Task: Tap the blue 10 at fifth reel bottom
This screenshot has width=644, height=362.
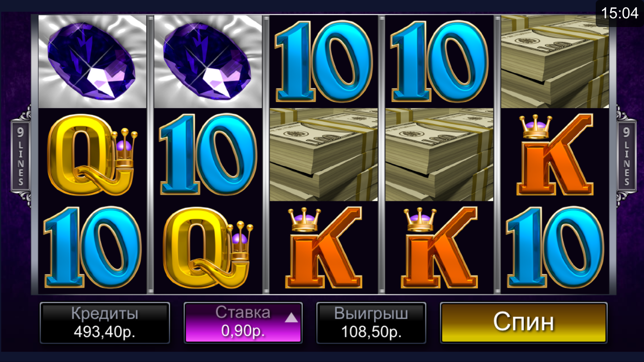Action: tap(555, 248)
